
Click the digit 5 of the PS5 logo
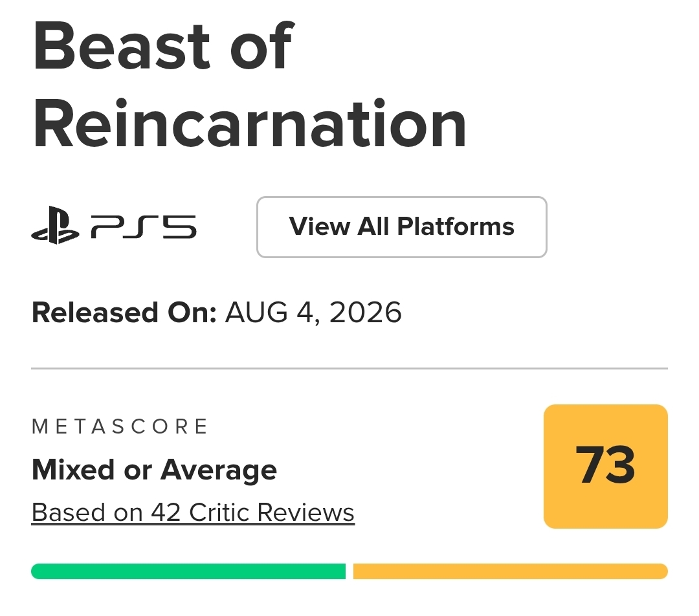coord(179,226)
